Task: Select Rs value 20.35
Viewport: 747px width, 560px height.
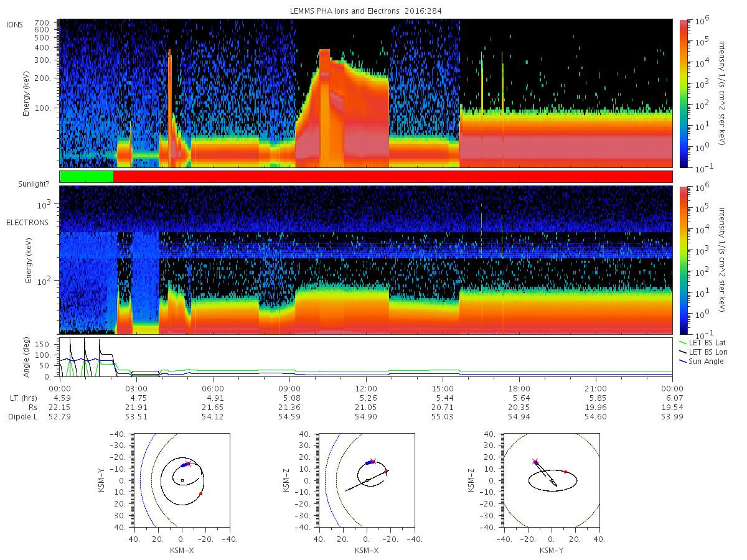Action: click(x=519, y=408)
